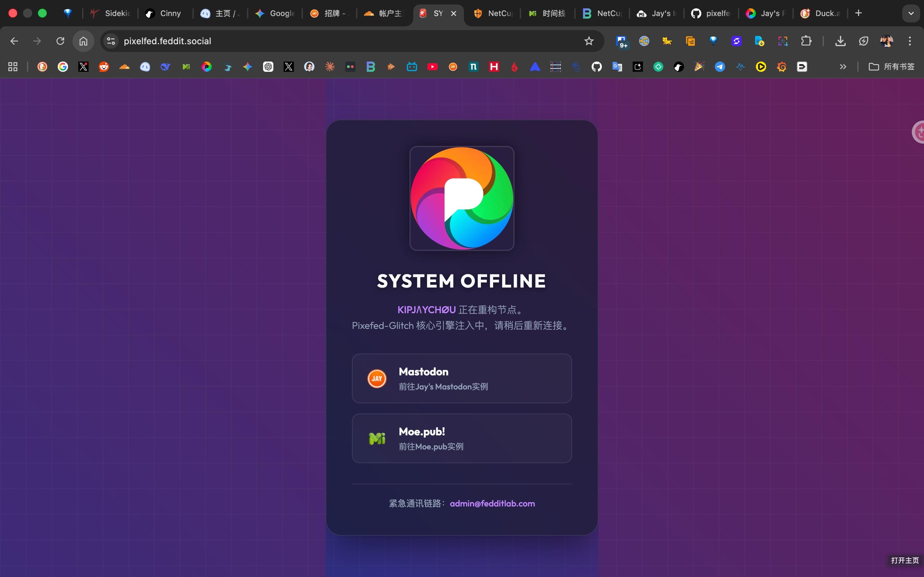Open the extensions puzzle icon
924x577 pixels.
(x=806, y=41)
